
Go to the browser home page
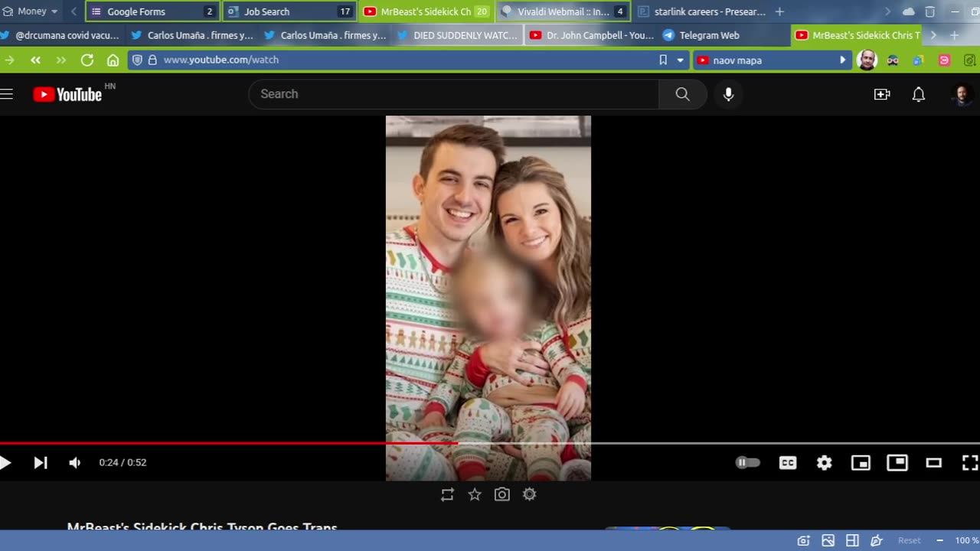tap(113, 60)
